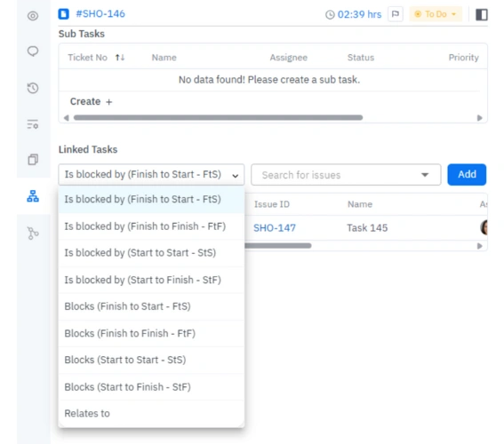Sort by Ticket No column arrows
The width and height of the screenshot is (504, 444).
tap(120, 58)
